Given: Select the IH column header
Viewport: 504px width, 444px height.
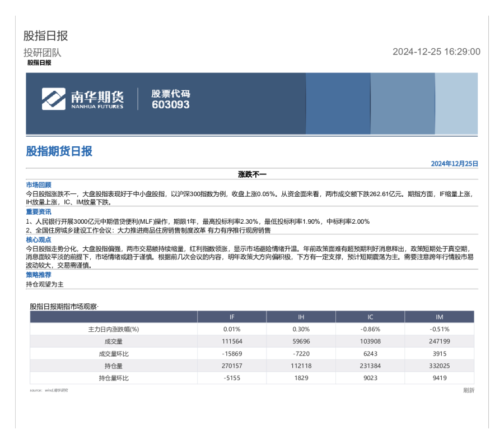Looking at the screenshot, I should pyautogui.click(x=302, y=317).
